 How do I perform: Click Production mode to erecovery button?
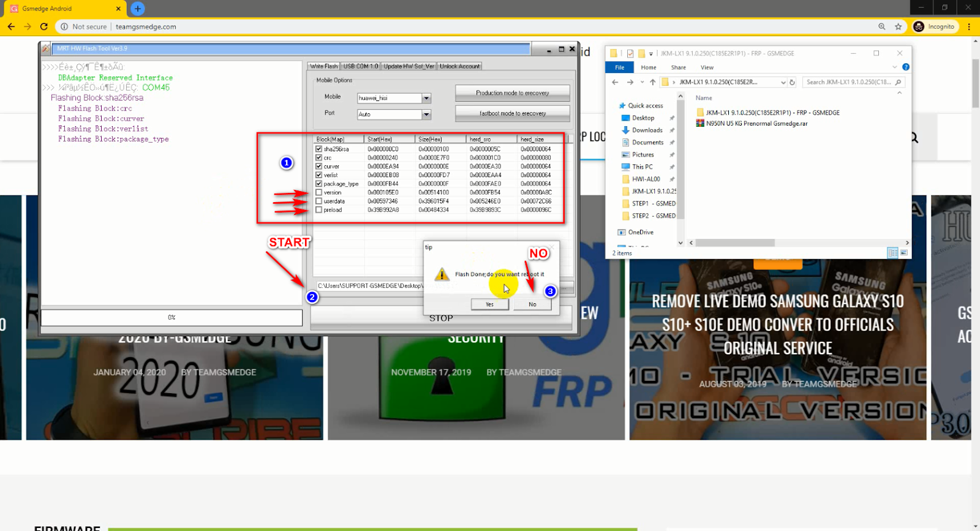(x=513, y=93)
